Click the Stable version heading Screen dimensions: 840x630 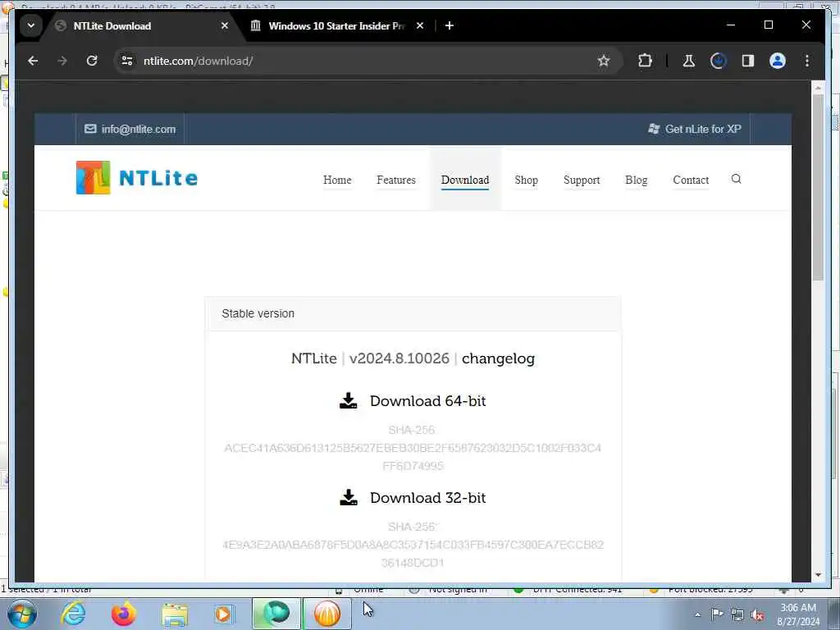point(258,313)
